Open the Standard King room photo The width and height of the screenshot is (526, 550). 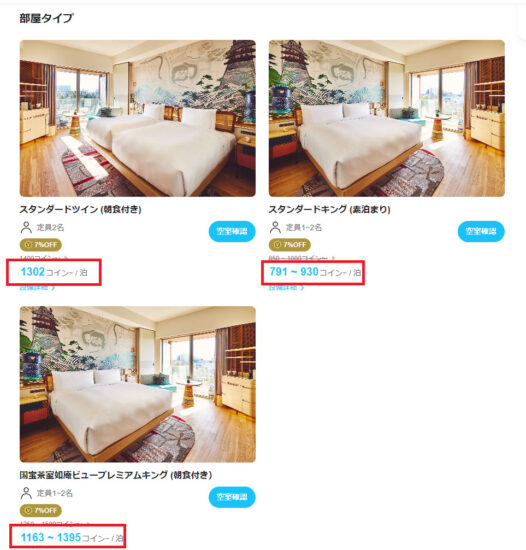[x=386, y=118]
